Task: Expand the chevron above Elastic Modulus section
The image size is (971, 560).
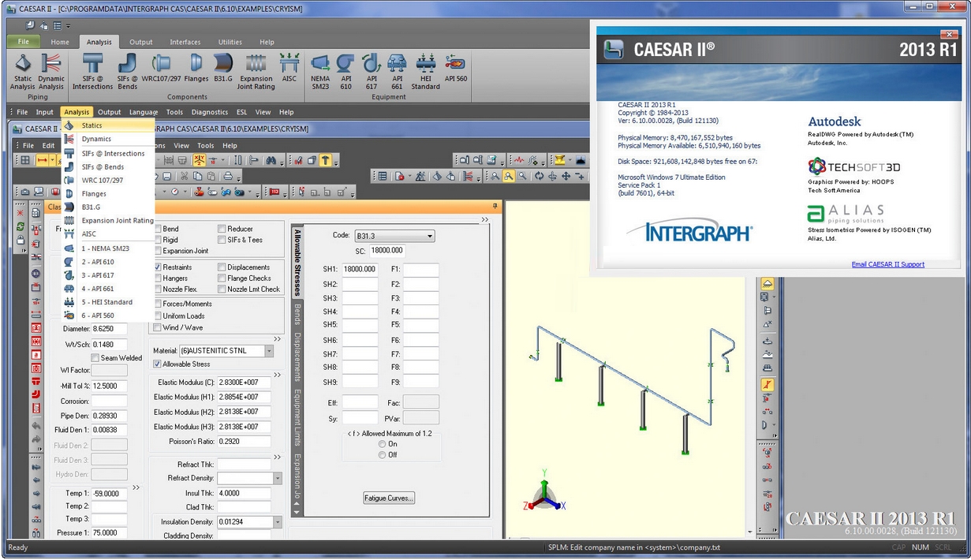Action: point(277,375)
